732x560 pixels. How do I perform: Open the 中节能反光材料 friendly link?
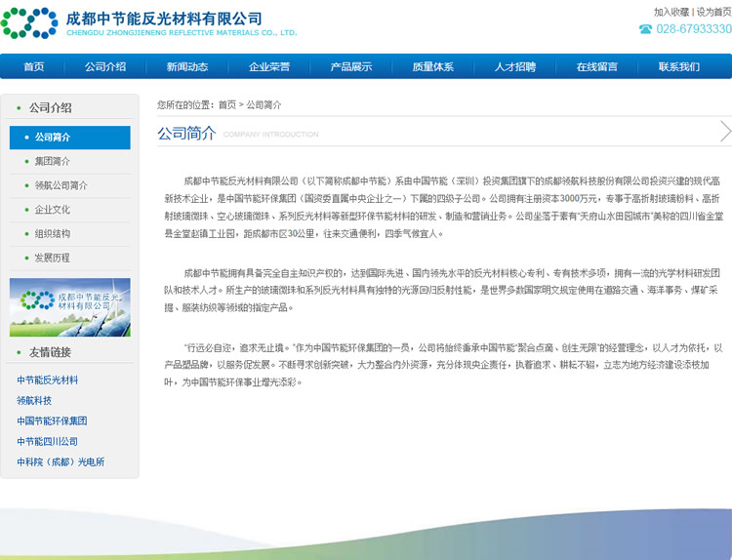click(47, 380)
